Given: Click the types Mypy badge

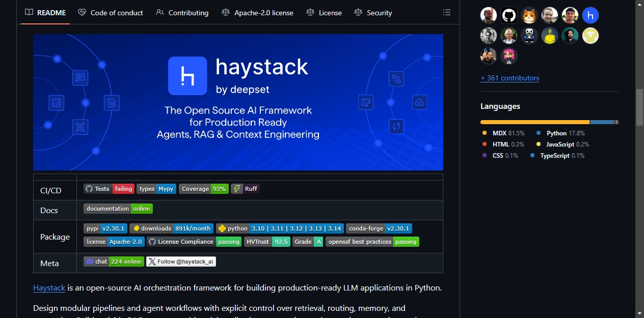Looking at the screenshot, I should click(156, 189).
